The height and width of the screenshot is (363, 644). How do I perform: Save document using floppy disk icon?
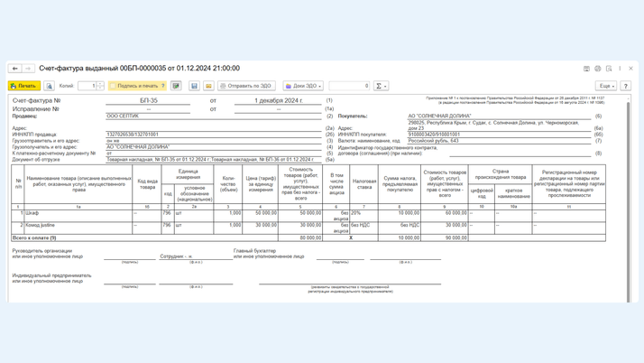pos(194,86)
